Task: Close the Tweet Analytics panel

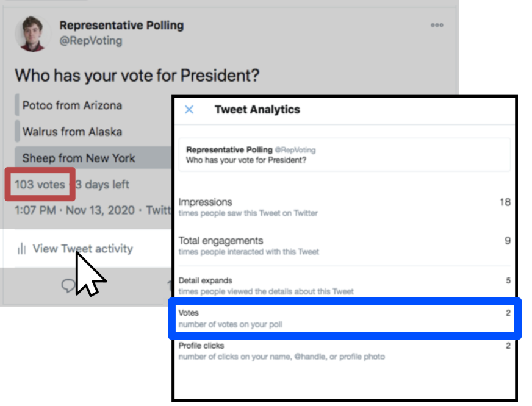Action: click(x=189, y=110)
